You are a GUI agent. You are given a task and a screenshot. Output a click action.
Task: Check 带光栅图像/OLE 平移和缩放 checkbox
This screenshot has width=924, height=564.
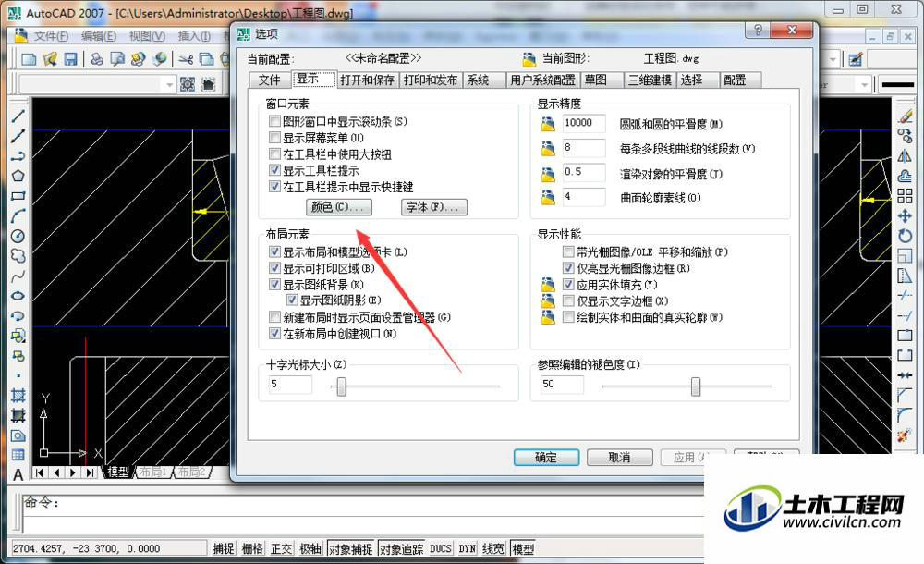(568, 252)
